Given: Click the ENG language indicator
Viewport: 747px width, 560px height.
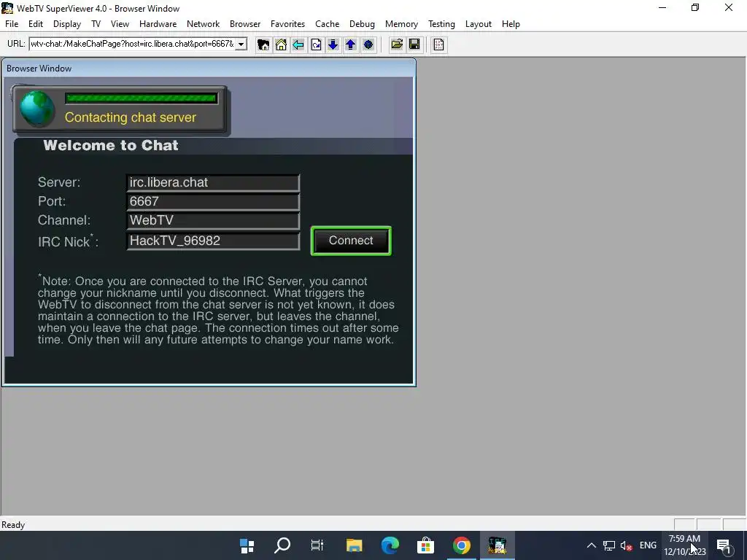Looking at the screenshot, I should pyautogui.click(x=648, y=545).
